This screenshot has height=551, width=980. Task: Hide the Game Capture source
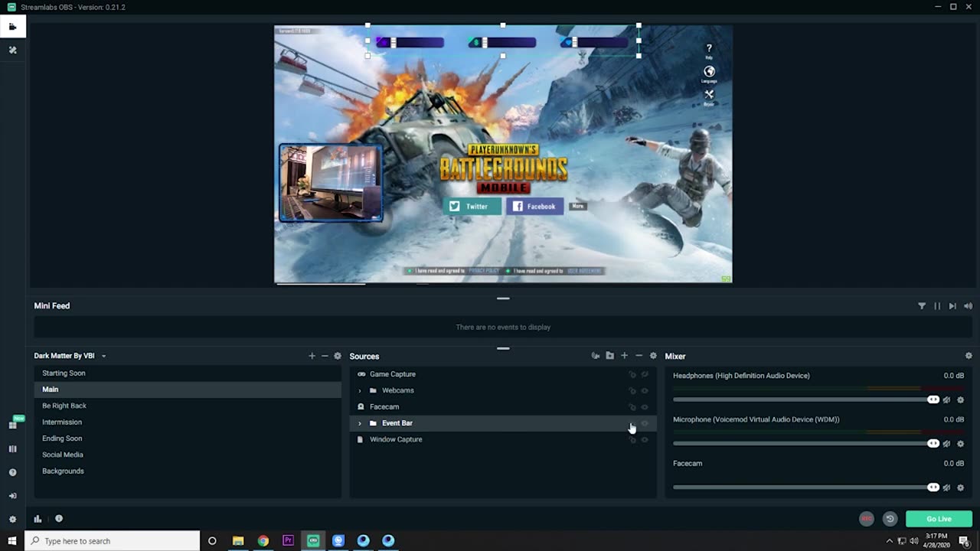pyautogui.click(x=645, y=374)
